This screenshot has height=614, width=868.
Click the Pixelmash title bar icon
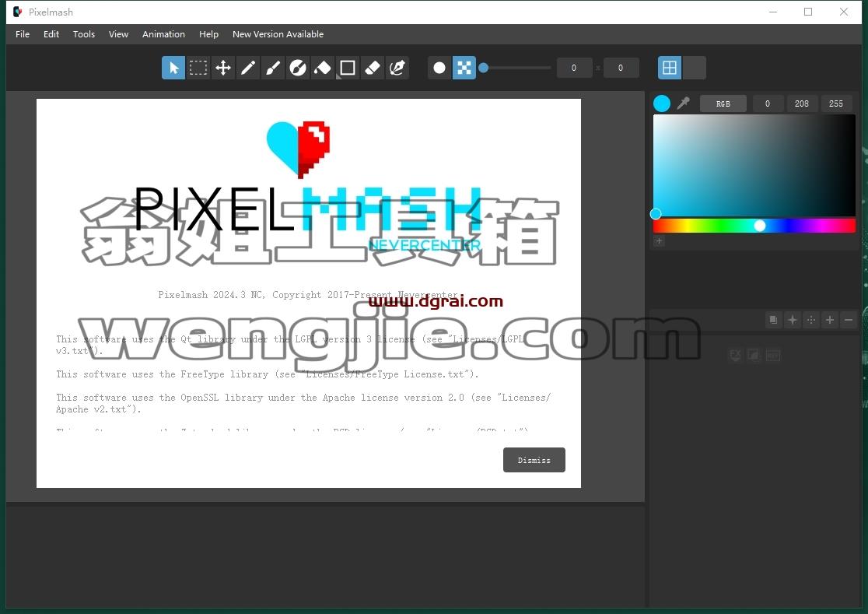(18, 12)
